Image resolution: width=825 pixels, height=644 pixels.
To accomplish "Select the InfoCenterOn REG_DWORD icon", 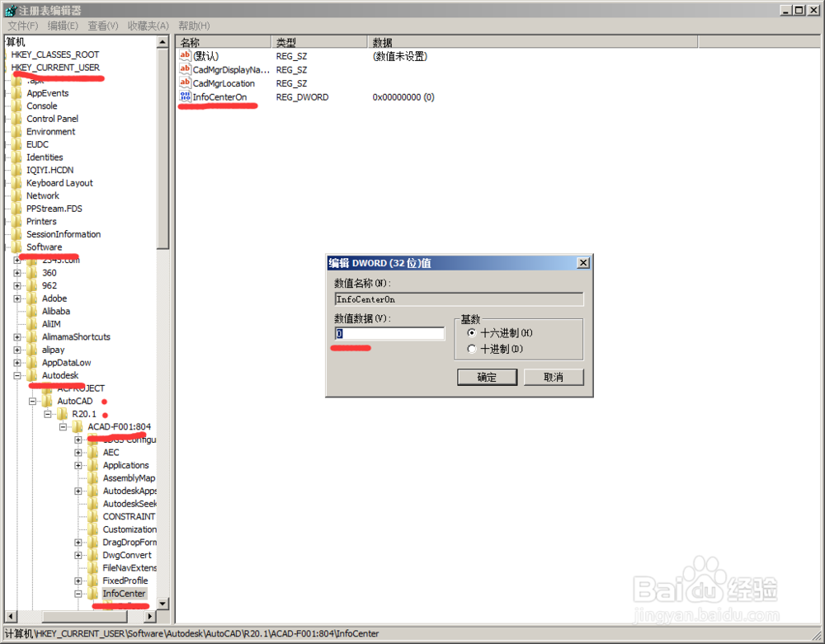I will point(185,96).
